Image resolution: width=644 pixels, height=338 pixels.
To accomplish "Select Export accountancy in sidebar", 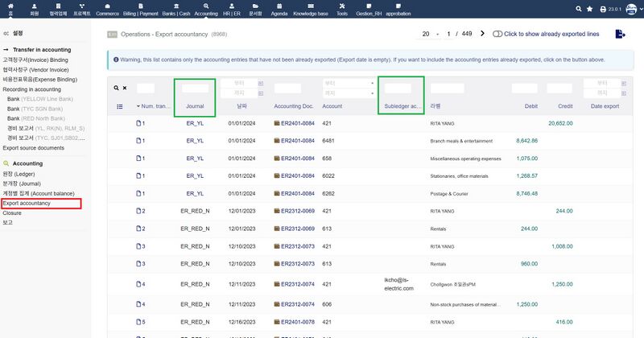I will pyautogui.click(x=27, y=204).
